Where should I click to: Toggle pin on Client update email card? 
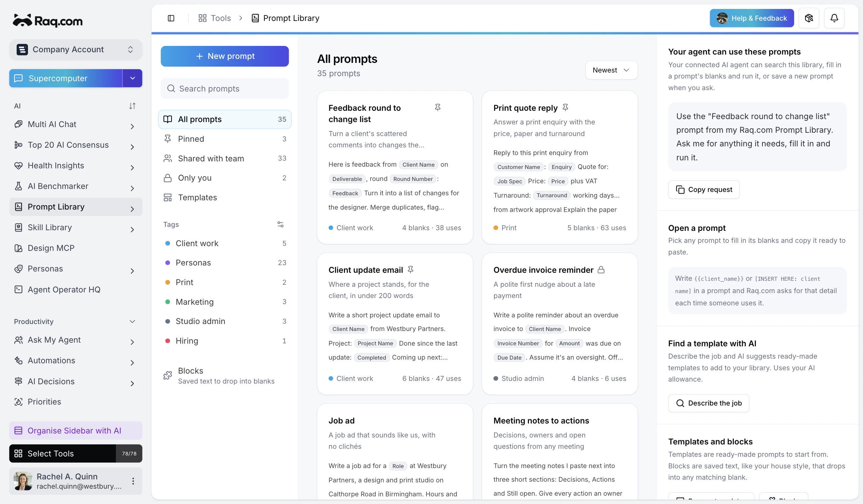pyautogui.click(x=410, y=270)
